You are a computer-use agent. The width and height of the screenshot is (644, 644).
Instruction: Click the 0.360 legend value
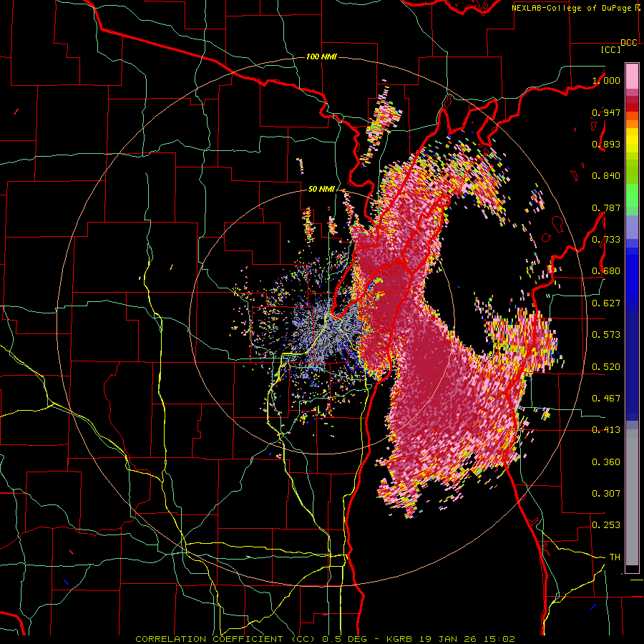[x=606, y=462]
